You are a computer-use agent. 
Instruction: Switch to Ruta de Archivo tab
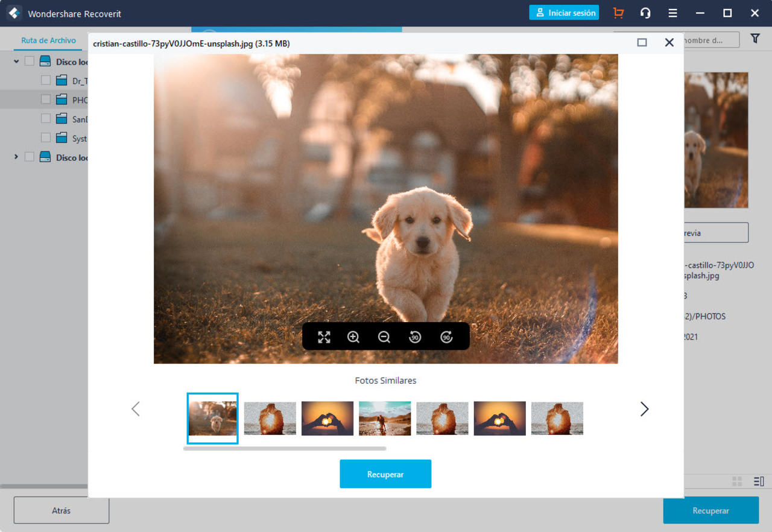[x=49, y=40]
